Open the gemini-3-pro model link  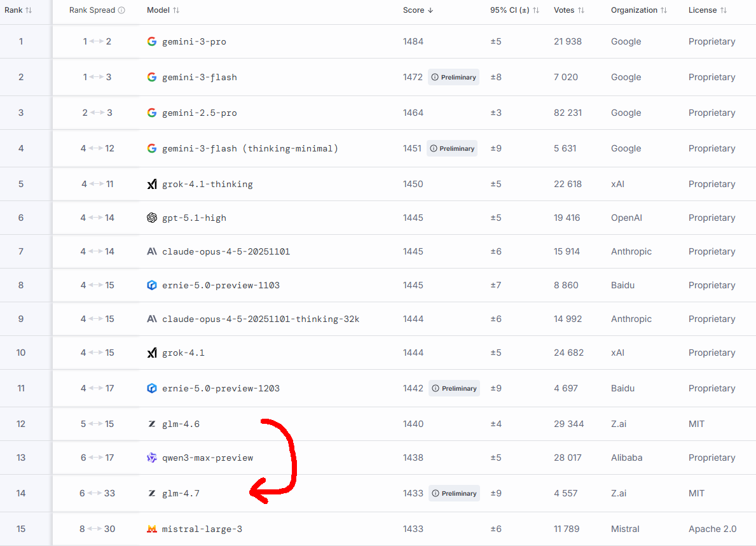195,41
